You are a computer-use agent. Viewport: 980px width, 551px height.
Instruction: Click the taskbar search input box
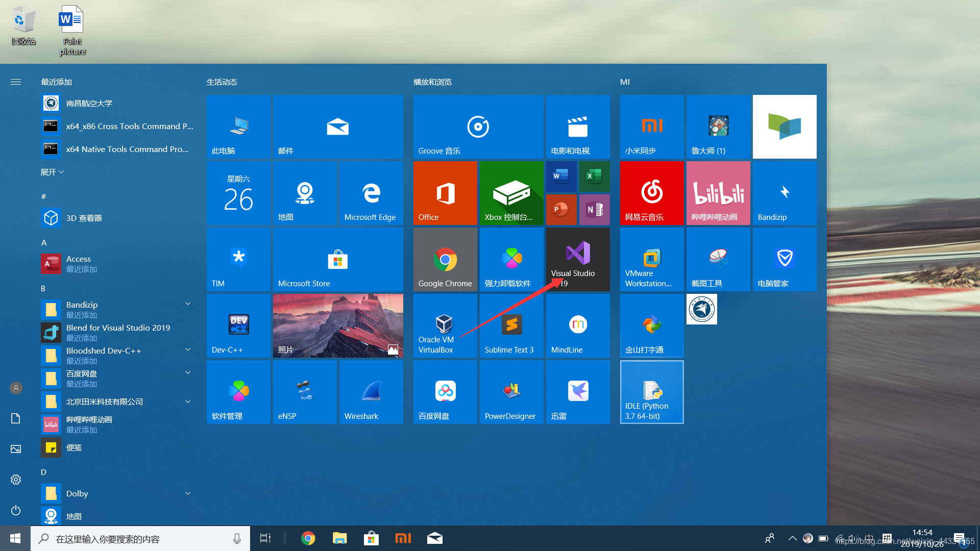[140, 538]
